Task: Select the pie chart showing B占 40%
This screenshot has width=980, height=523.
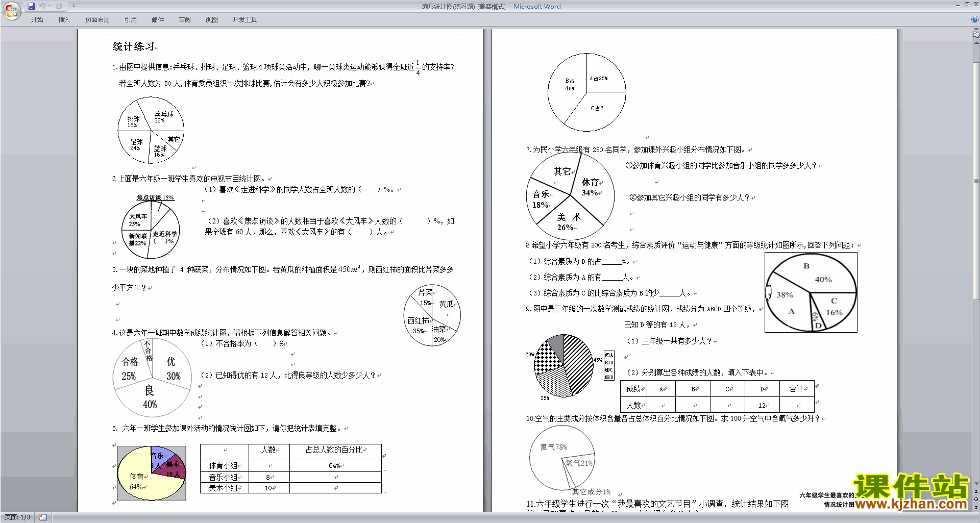Action: coord(587,92)
